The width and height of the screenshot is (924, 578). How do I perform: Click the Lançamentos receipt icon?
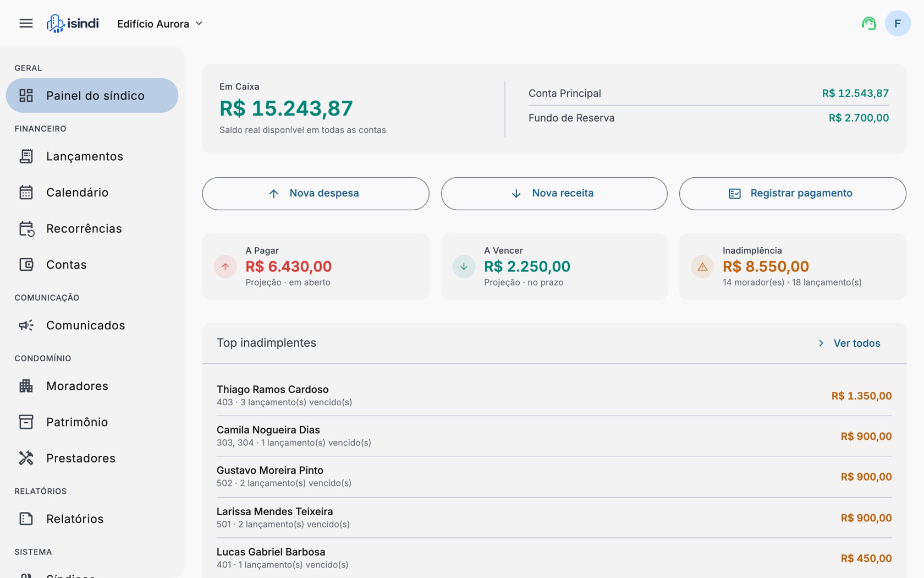click(x=26, y=156)
